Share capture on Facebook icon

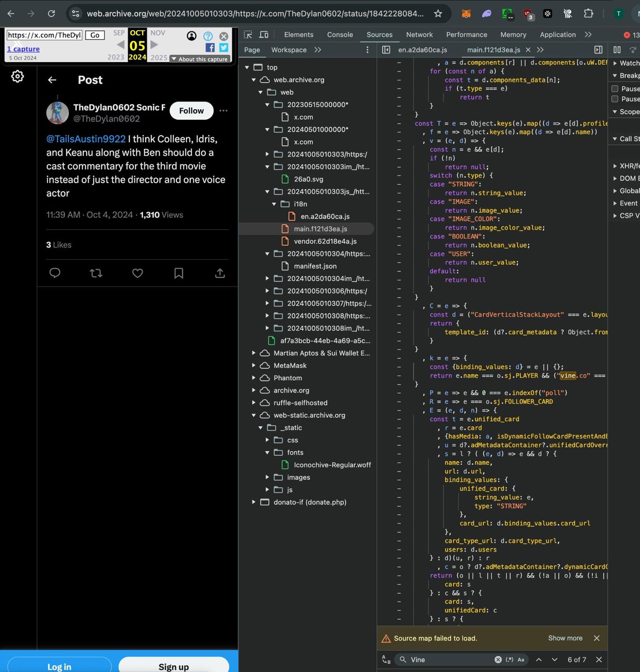(210, 48)
